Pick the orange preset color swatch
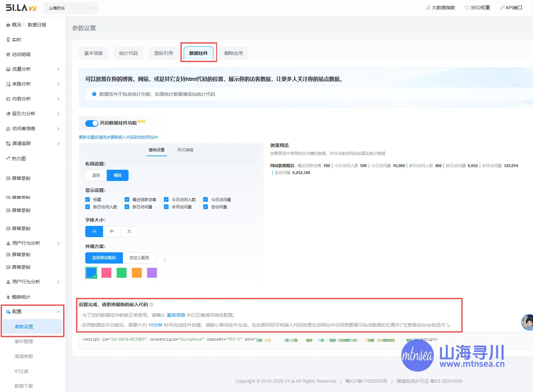The width and height of the screenshot is (533, 392). [137, 273]
